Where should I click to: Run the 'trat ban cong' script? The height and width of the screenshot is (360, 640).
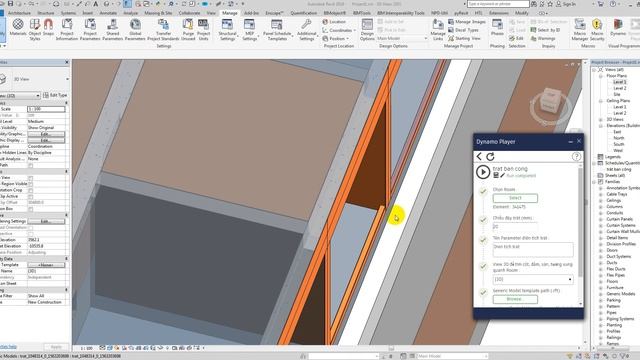pyautogui.click(x=483, y=172)
